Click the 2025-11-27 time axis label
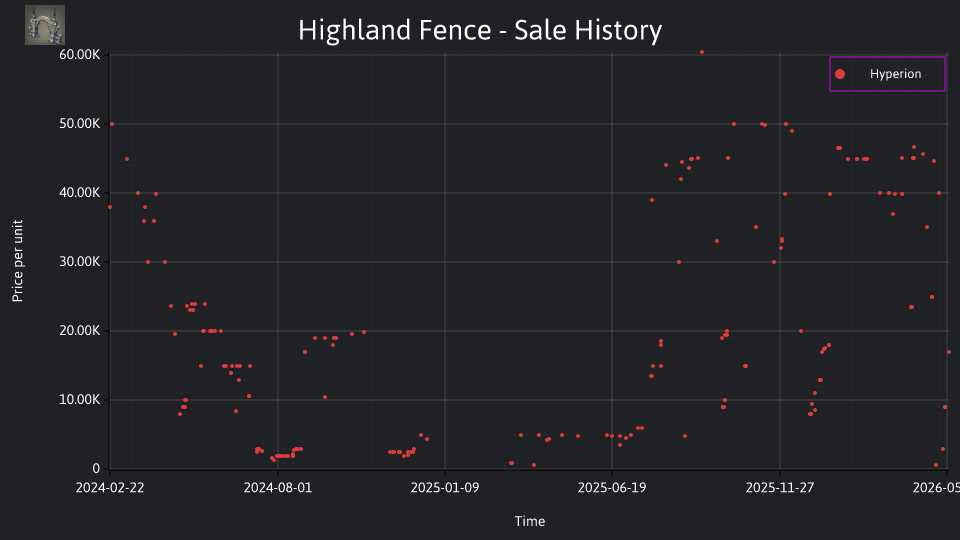Image resolution: width=960 pixels, height=540 pixels. tap(779, 487)
